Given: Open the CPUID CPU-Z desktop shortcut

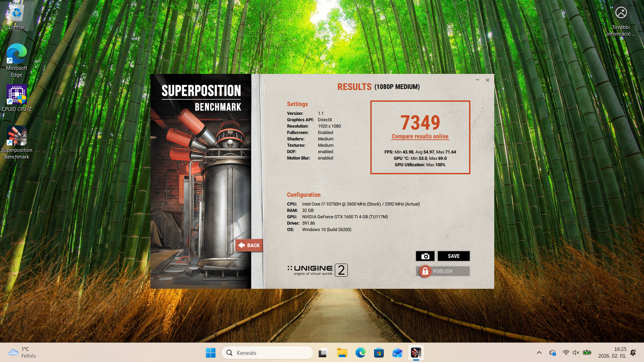Looking at the screenshot, I should pos(16,98).
